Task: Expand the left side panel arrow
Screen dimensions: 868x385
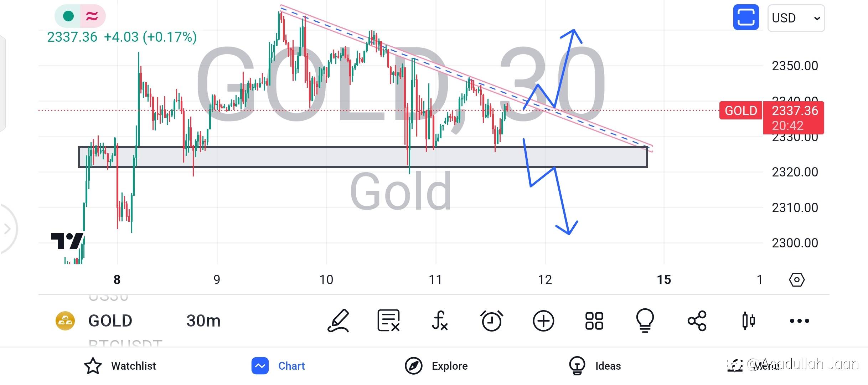Action: [x=7, y=229]
